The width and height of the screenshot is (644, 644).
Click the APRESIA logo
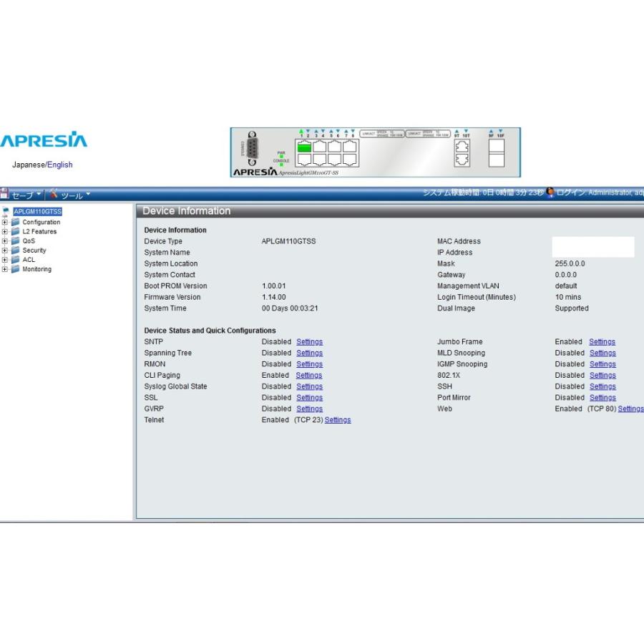coord(44,140)
